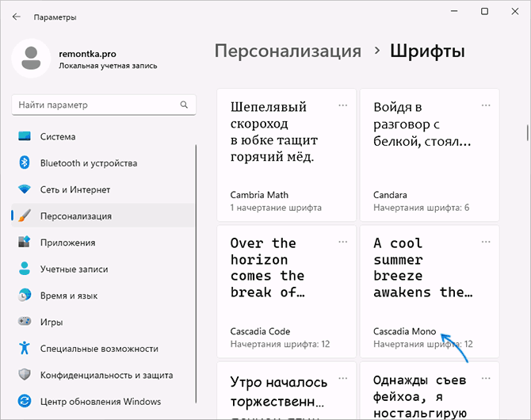Minimize the Параметры window
This screenshot has width=531, height=420.
[454, 12]
